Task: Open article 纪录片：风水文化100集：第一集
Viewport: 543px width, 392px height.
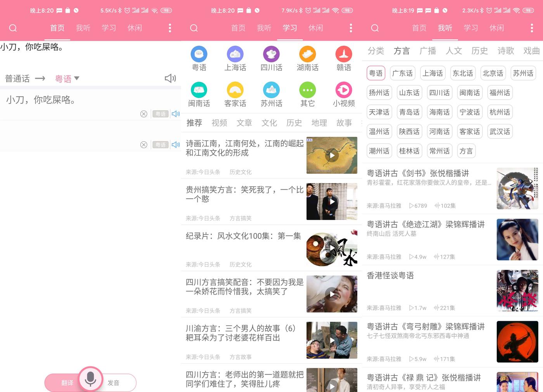Action: pos(243,236)
